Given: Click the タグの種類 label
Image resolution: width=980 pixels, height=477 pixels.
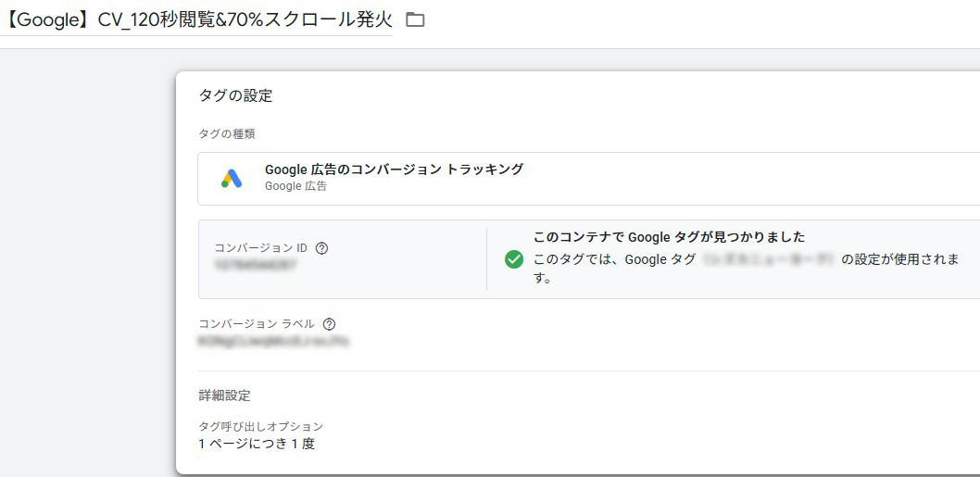Looking at the screenshot, I should 226,133.
